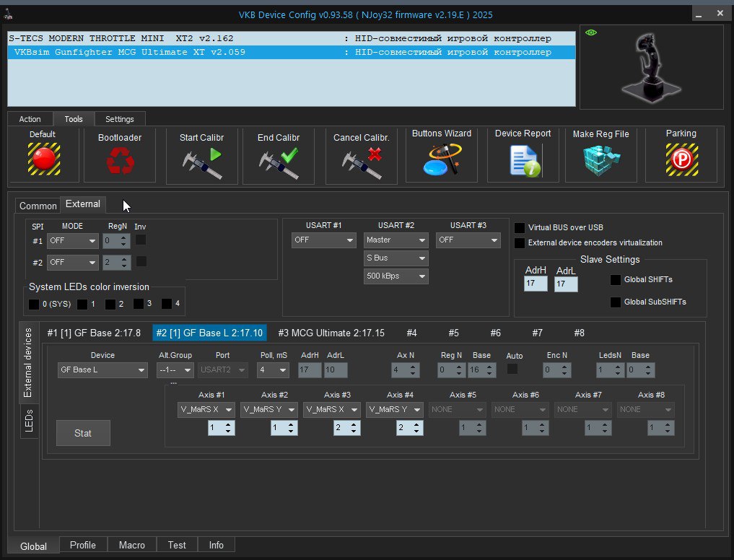Enable Global SHIFTs checkbox
This screenshot has height=560, width=734.
point(616,280)
